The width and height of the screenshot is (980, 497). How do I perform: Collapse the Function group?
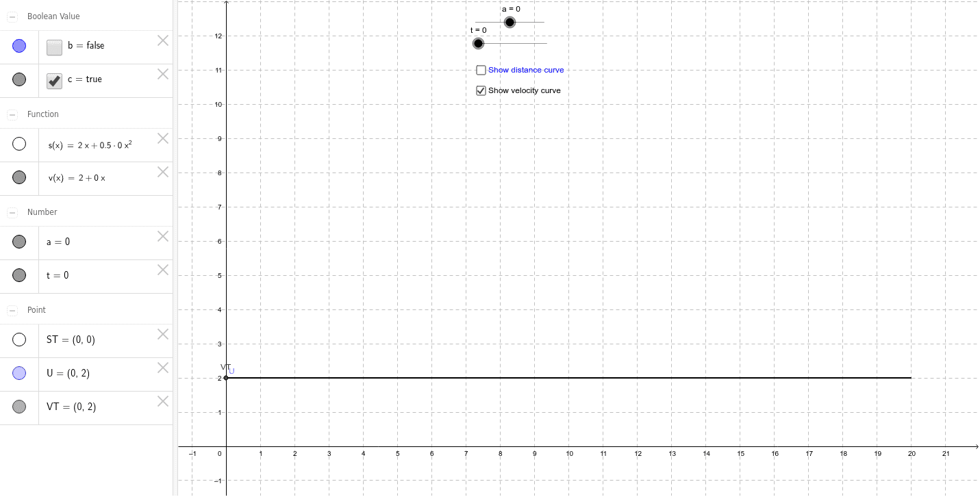12,114
